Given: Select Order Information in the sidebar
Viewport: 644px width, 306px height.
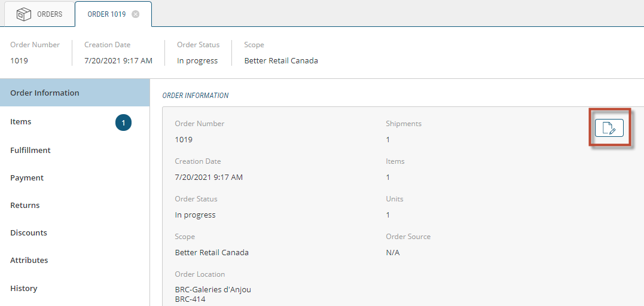Looking at the screenshot, I should (x=45, y=93).
